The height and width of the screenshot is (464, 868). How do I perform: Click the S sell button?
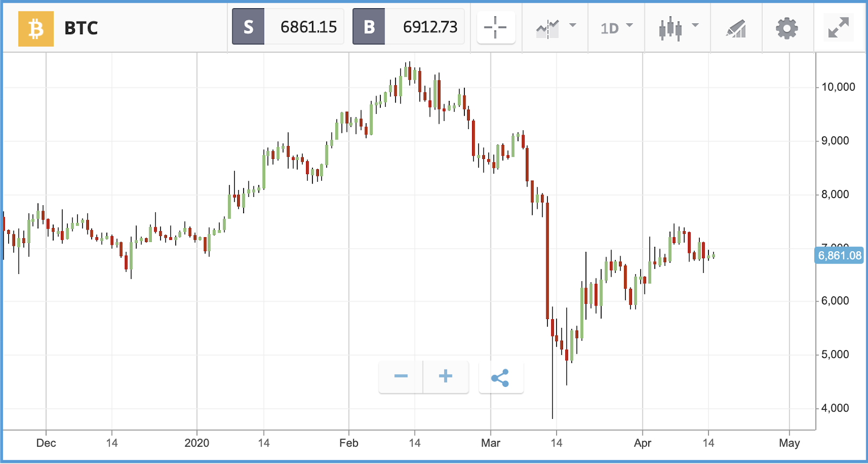248,27
